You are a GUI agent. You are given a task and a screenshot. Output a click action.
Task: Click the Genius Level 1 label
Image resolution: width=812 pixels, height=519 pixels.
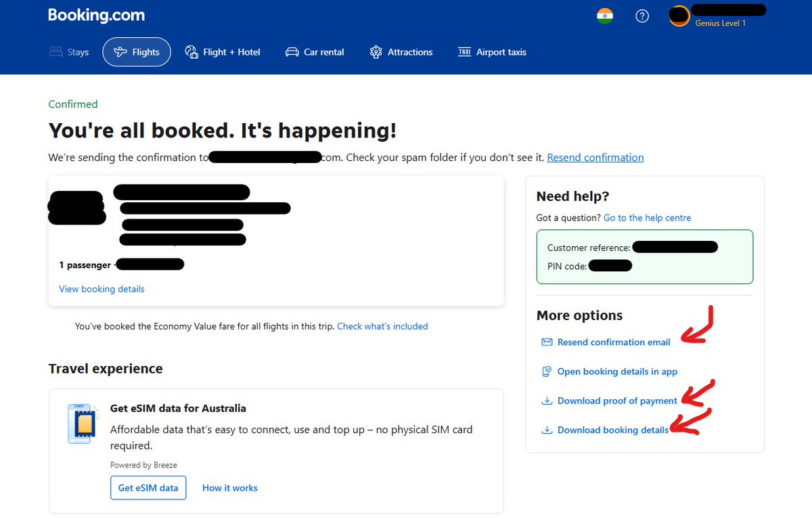(721, 23)
